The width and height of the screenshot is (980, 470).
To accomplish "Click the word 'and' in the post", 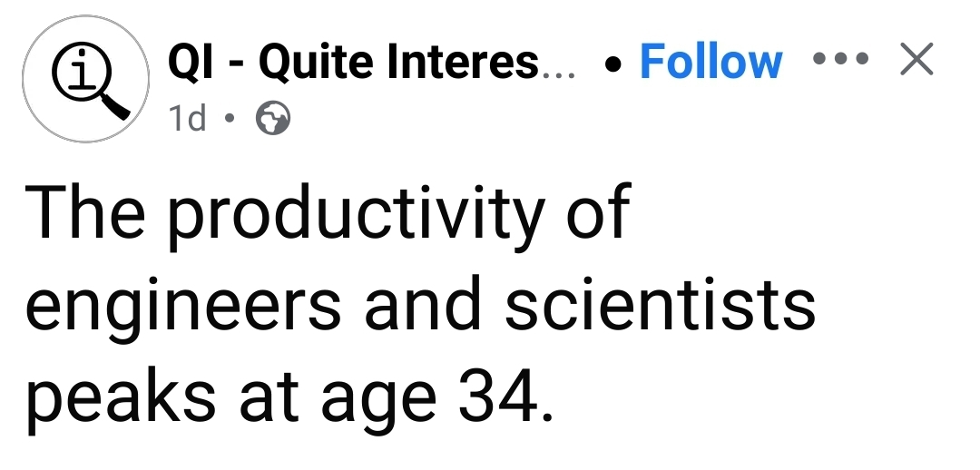I will tap(424, 305).
